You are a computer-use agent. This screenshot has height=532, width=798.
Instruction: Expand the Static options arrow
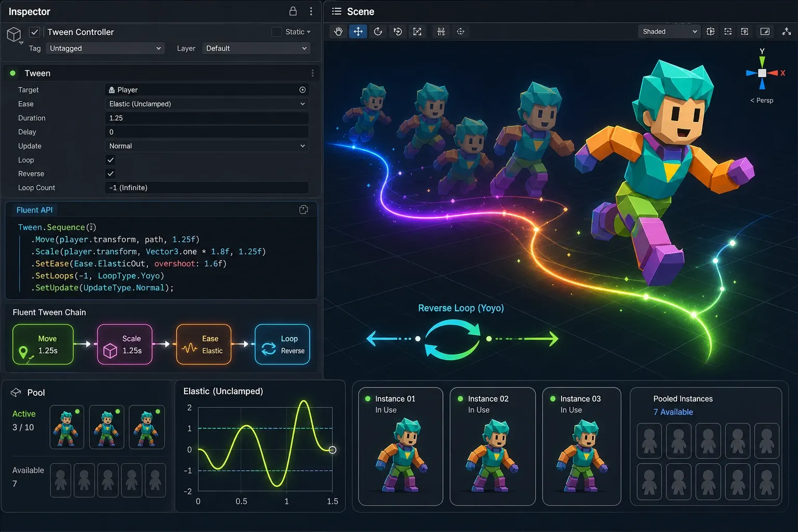click(309, 32)
